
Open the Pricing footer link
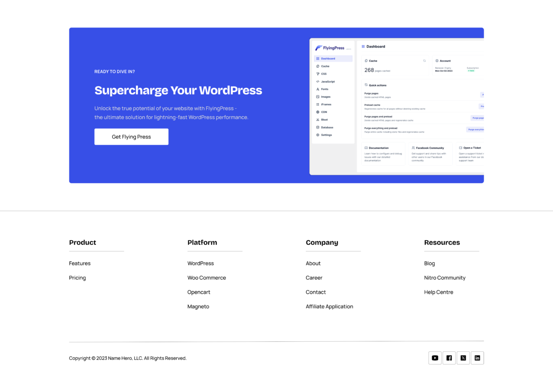click(77, 278)
